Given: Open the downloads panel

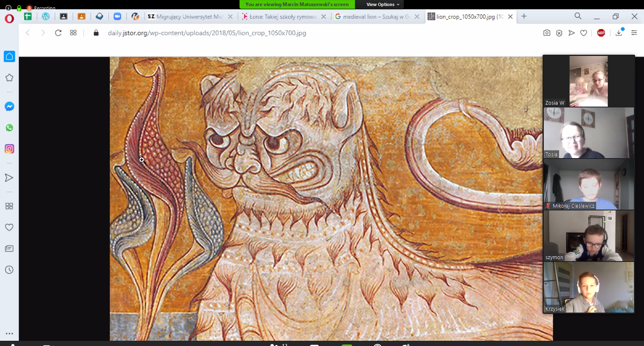Looking at the screenshot, I should coord(619,33).
